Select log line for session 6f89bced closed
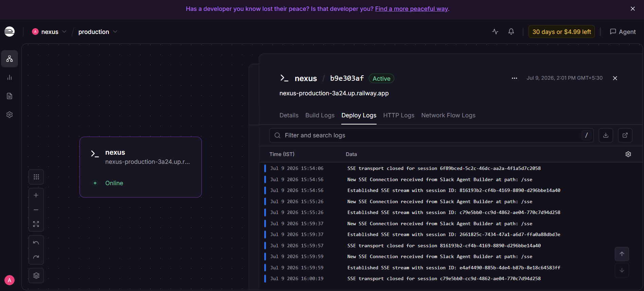The width and height of the screenshot is (644, 291). pyautogui.click(x=451, y=169)
